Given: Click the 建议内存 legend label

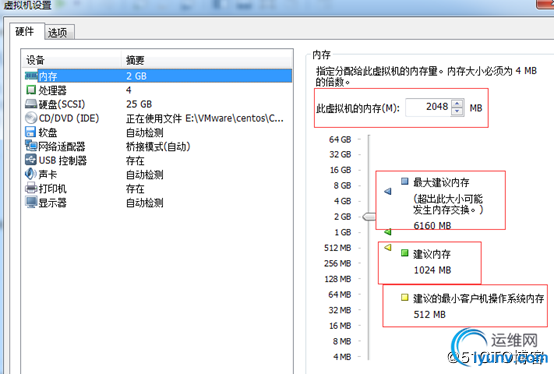Looking at the screenshot, I should point(432,254).
